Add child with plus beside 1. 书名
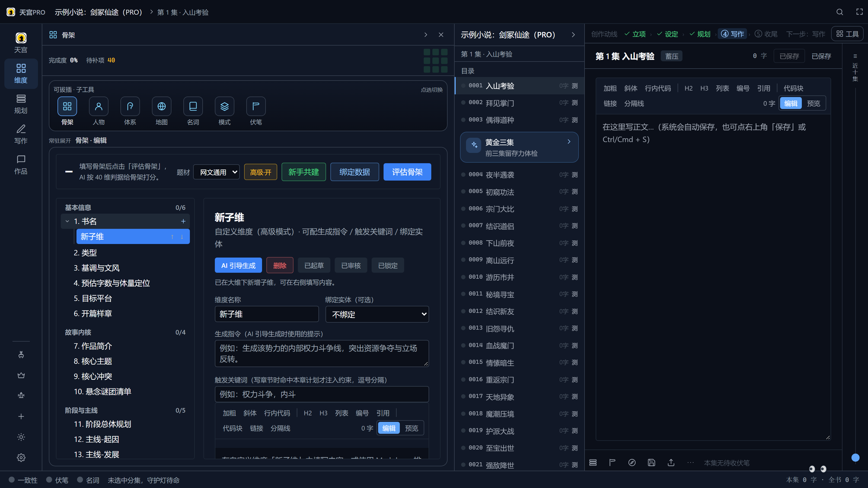The height and width of the screenshot is (488, 868). click(183, 221)
